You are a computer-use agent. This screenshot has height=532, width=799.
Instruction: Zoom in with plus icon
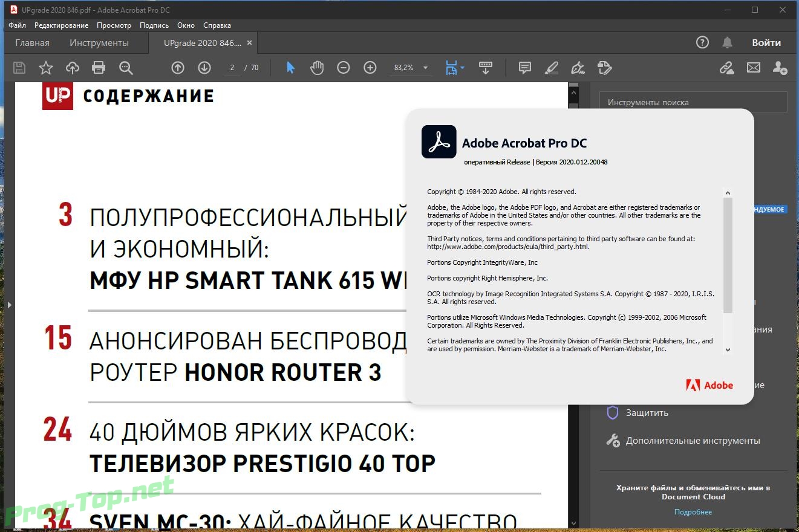370,68
